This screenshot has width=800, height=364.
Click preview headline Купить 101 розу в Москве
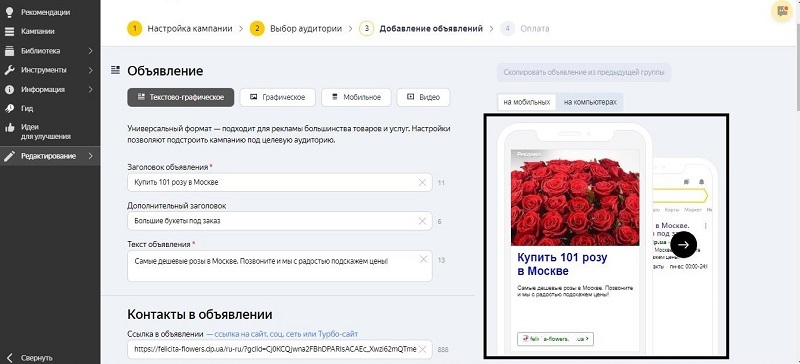pyautogui.click(x=562, y=264)
